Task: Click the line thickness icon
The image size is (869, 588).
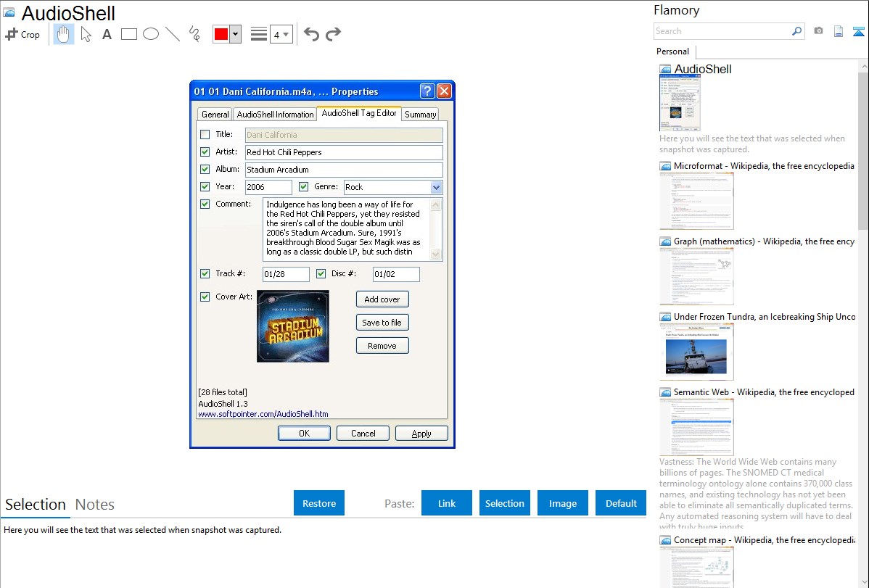Action: point(259,34)
